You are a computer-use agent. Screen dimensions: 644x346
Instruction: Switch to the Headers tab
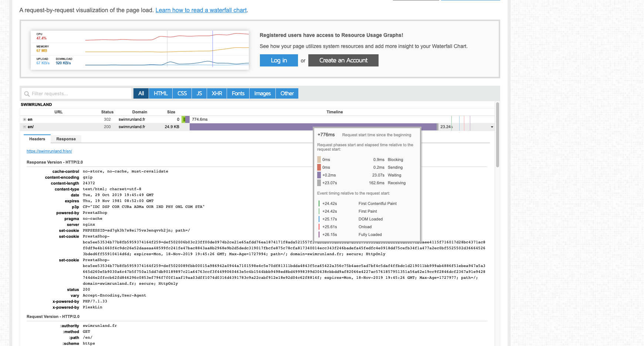pos(37,139)
